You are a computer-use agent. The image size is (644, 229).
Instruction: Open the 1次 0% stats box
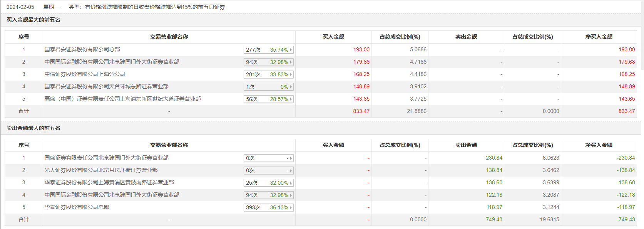point(268,87)
